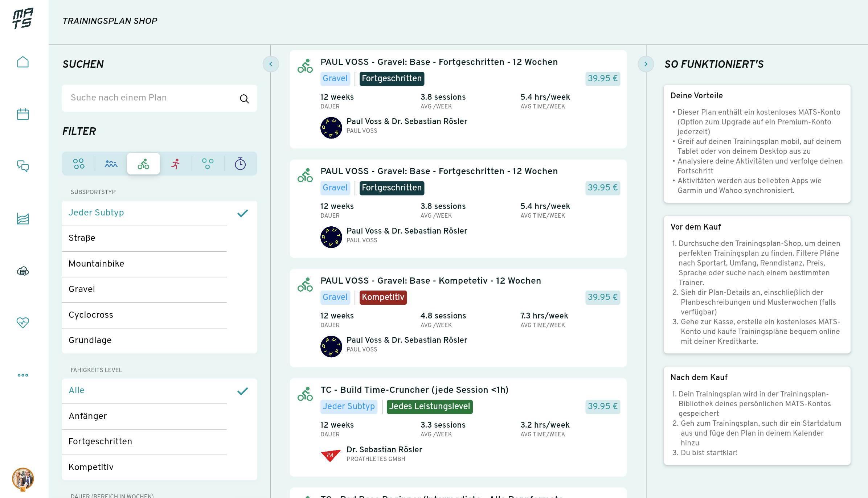
Task: Click the search magnifier icon
Action: 244,99
